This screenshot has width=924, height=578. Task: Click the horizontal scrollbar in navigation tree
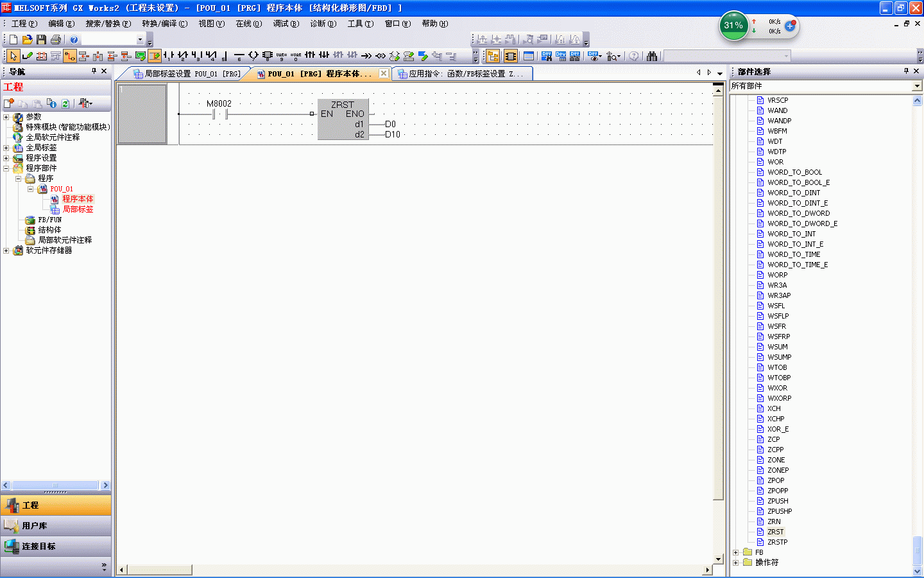click(x=55, y=486)
